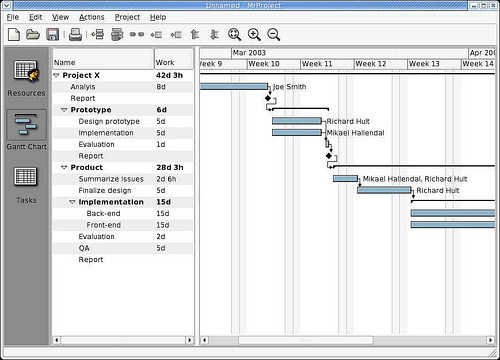Select the Evaluation row with 1d work
Viewport: 500px width, 360px height.
click(x=123, y=144)
